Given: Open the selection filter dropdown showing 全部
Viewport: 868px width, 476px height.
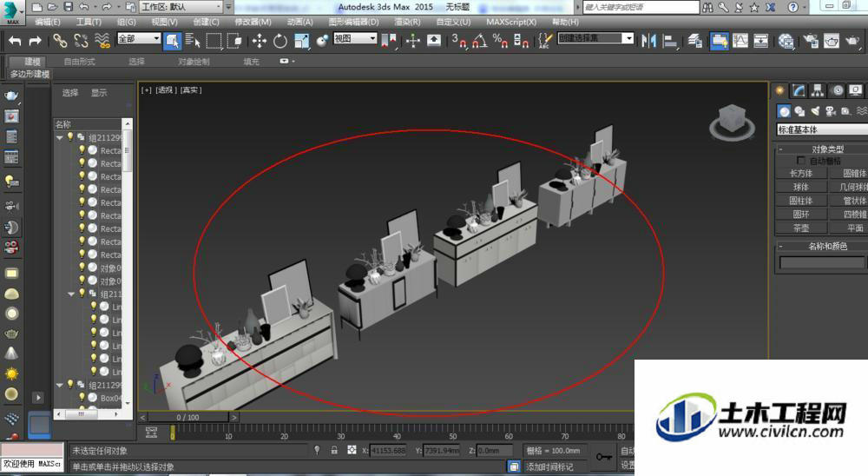Looking at the screenshot, I should 139,38.
